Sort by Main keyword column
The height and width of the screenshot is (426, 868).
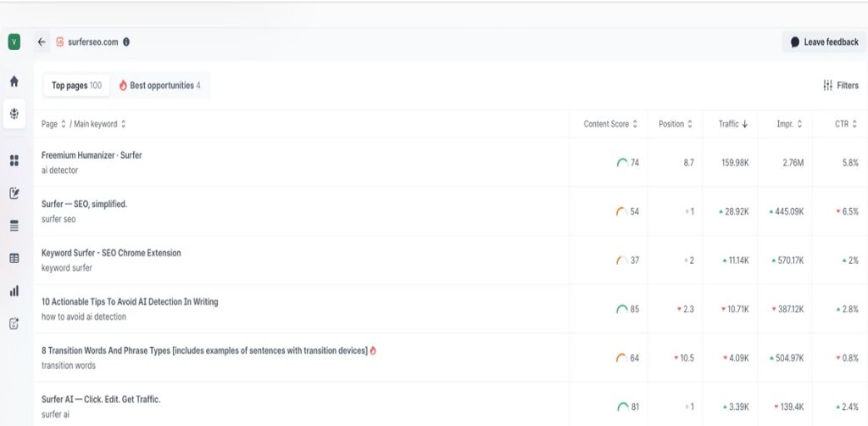pos(100,124)
